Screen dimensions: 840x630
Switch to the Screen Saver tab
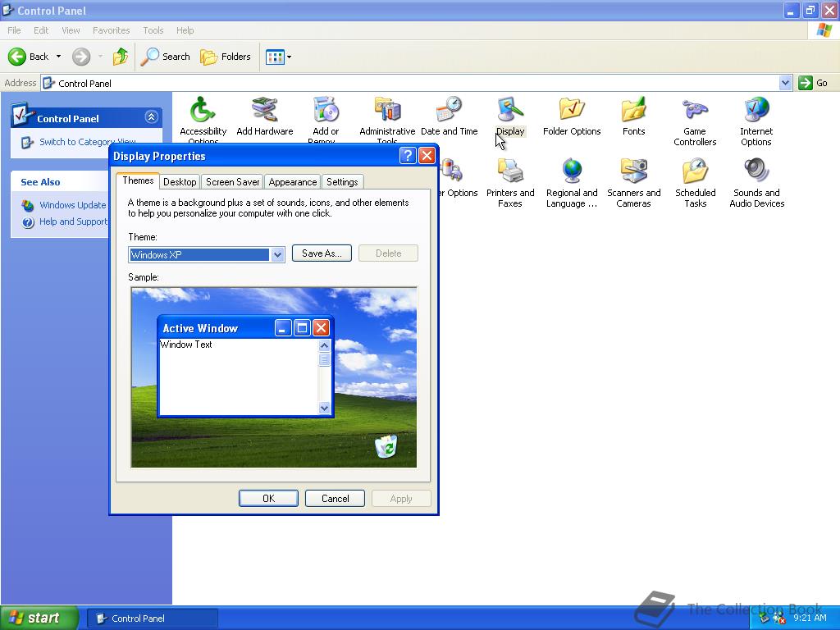232,182
